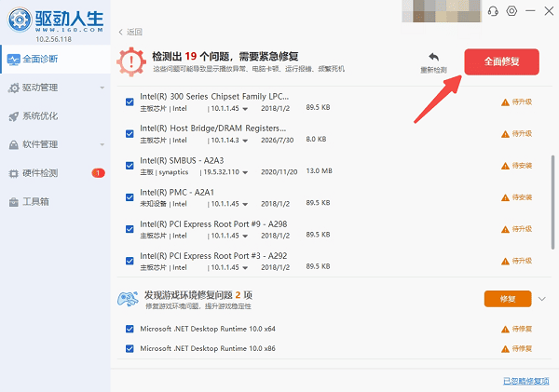559x392 pixels.
Task: Expand the 驱动管理 sidebar arrow
Action: pyautogui.click(x=102, y=88)
